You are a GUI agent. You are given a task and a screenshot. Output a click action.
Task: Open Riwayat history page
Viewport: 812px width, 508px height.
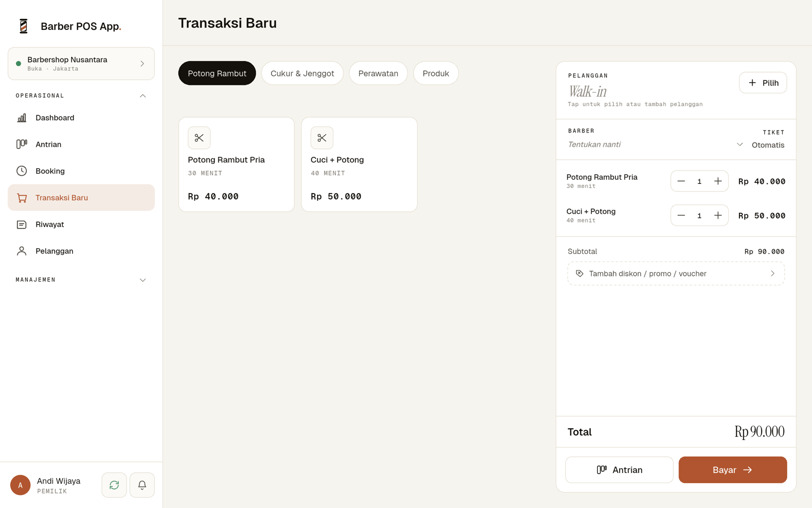81,225
